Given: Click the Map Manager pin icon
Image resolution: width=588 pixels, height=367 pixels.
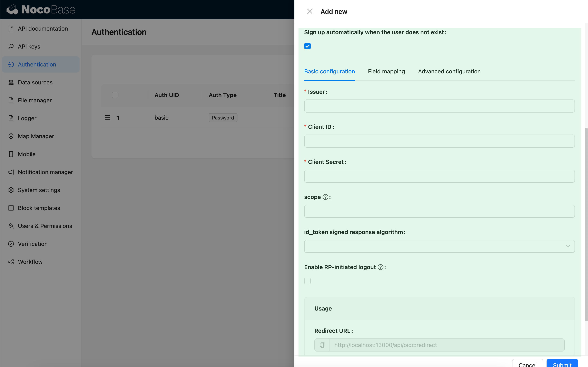Looking at the screenshot, I should 11,136.
